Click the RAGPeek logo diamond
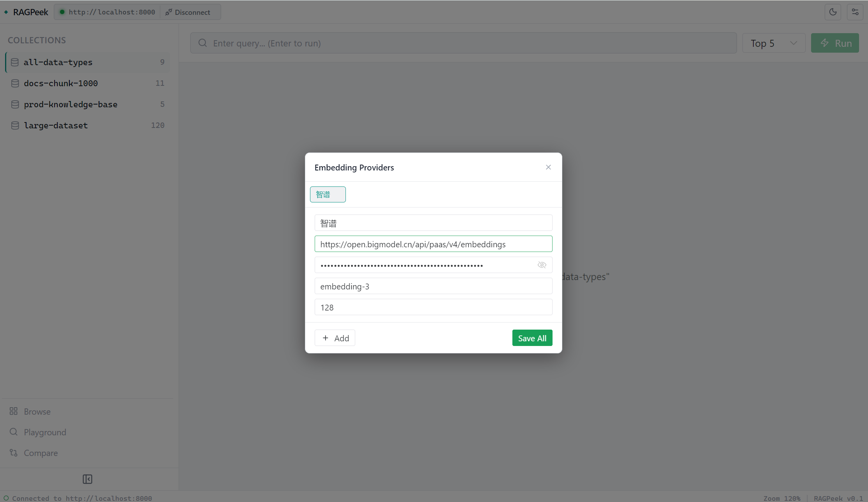 (x=6, y=12)
